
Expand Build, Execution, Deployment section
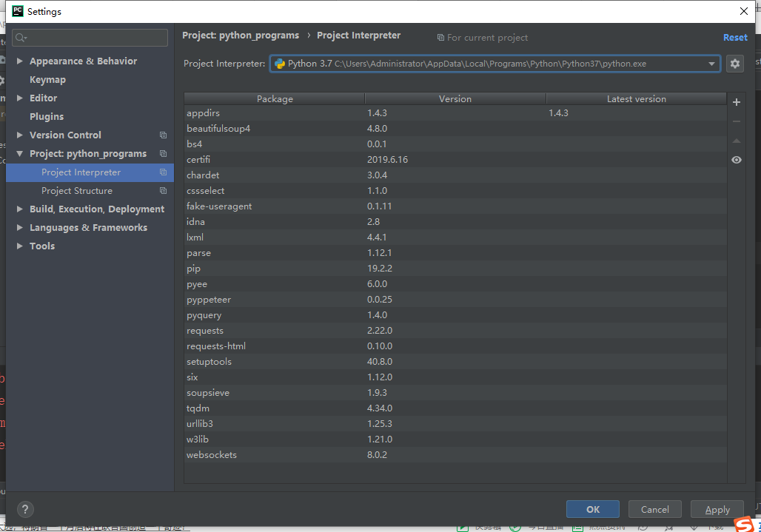[19, 209]
